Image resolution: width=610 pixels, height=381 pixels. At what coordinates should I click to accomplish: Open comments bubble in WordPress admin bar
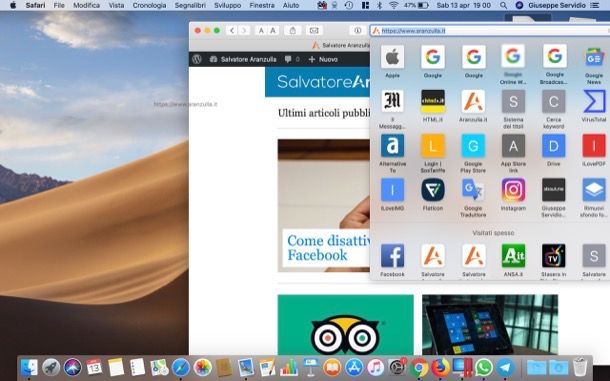click(x=292, y=59)
